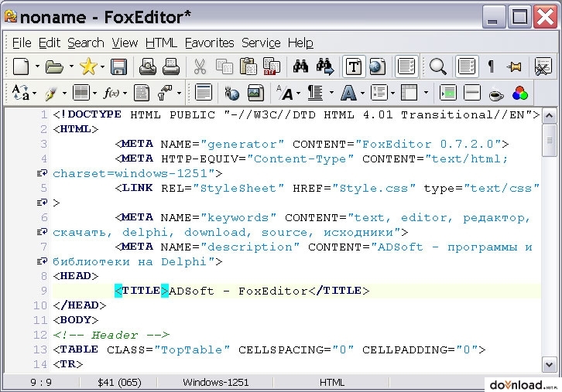Click the vertical scrollbar thumb
Image resolution: width=562 pixels, height=392 pixels.
point(549,141)
